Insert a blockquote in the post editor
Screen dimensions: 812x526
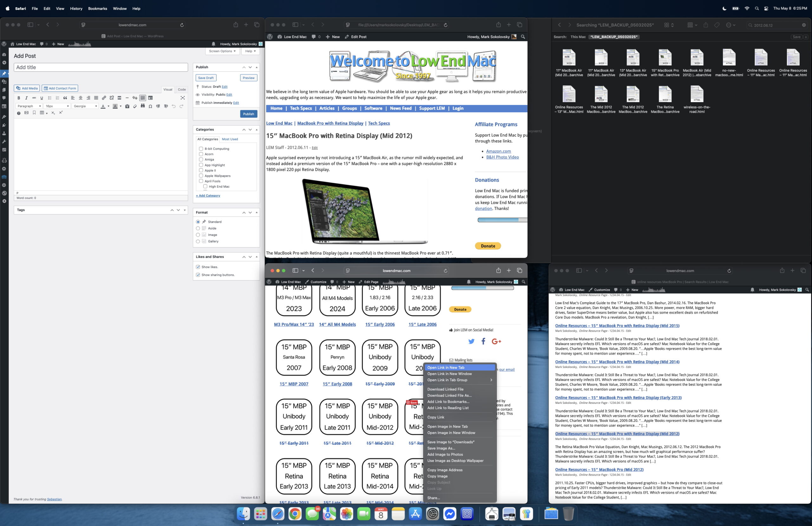[65, 98]
